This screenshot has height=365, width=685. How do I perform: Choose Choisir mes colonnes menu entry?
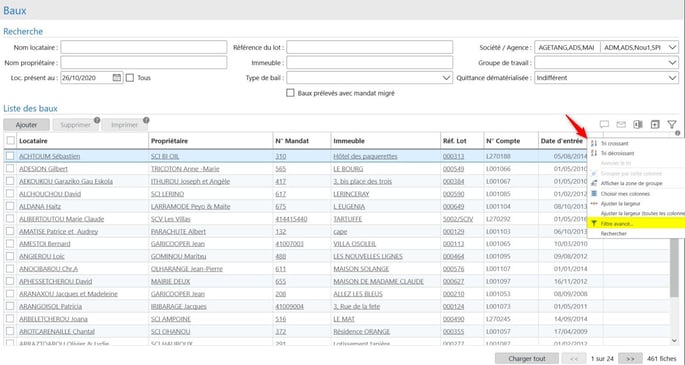pos(625,193)
